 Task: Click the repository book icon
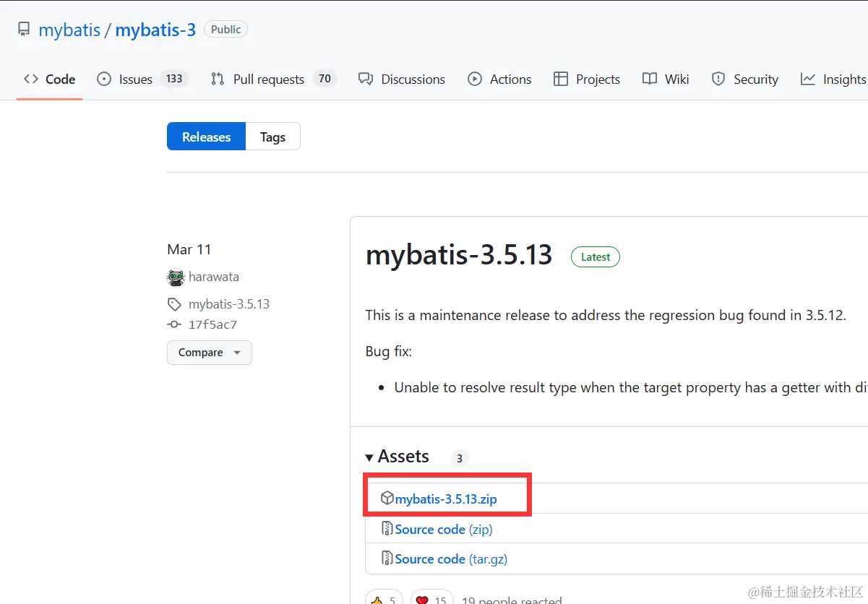coord(24,30)
